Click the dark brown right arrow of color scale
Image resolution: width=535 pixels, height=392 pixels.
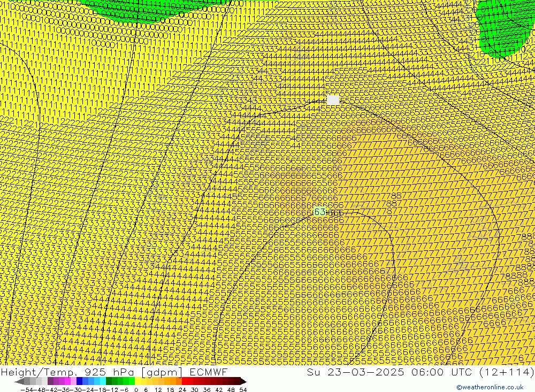[x=243, y=382]
